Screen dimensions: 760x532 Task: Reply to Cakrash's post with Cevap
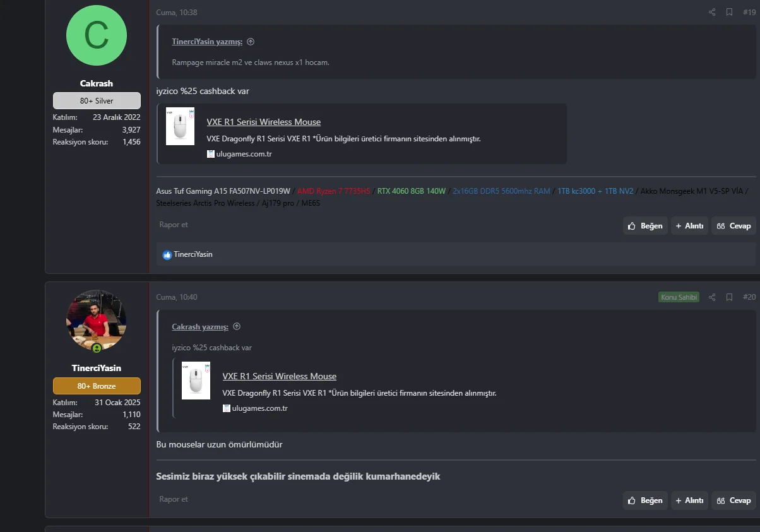734,226
